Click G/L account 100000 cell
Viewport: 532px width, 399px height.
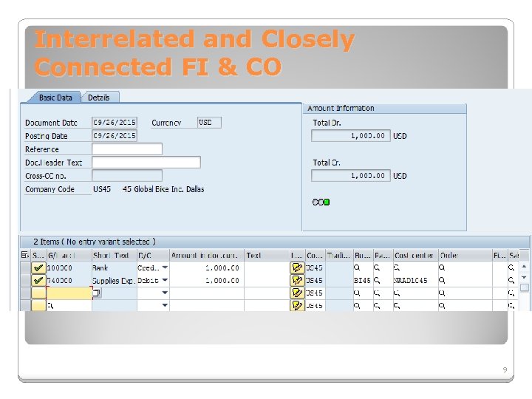click(69, 267)
